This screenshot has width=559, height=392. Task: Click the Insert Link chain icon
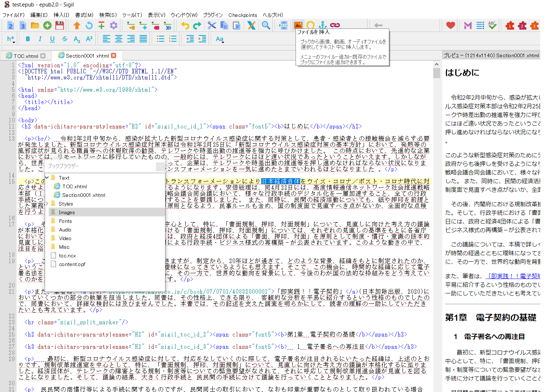tap(335, 25)
